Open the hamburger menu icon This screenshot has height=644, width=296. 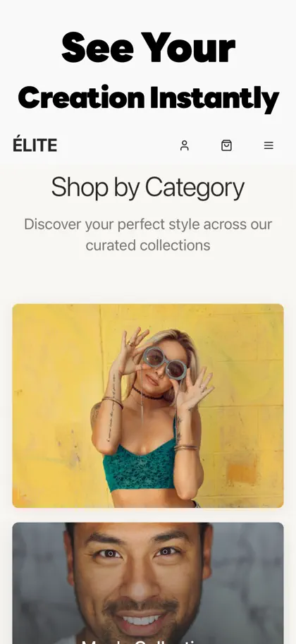[x=269, y=145]
